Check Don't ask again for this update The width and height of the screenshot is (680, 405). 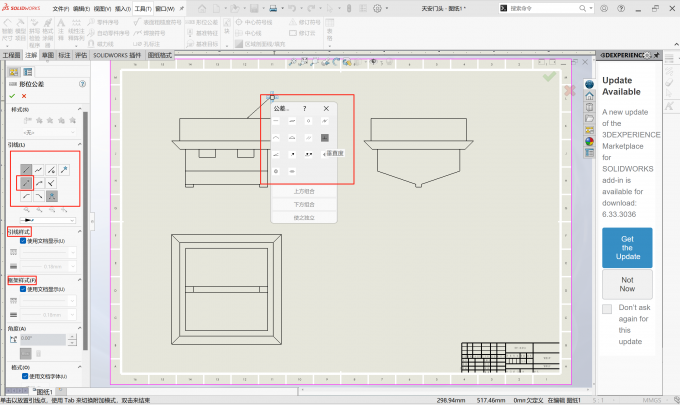(607, 309)
